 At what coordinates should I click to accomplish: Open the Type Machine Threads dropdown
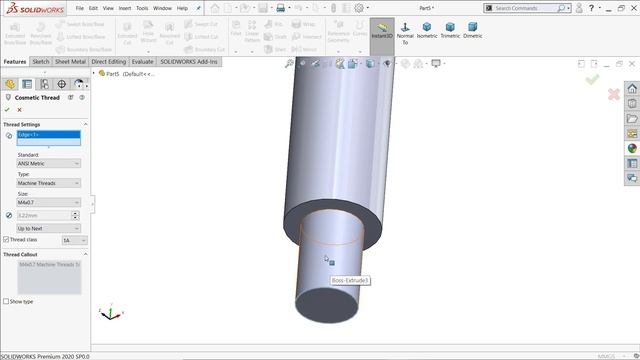[49, 183]
